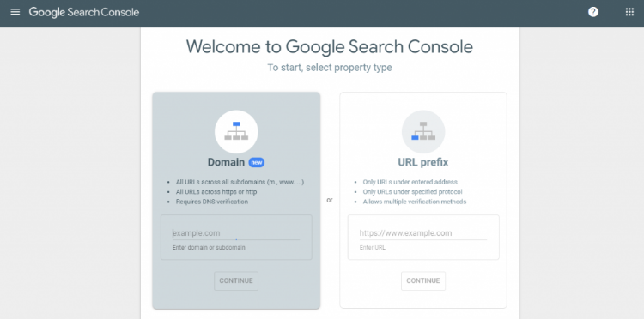Click the Google Search Console logo
This screenshot has height=319, width=644.
(x=84, y=12)
